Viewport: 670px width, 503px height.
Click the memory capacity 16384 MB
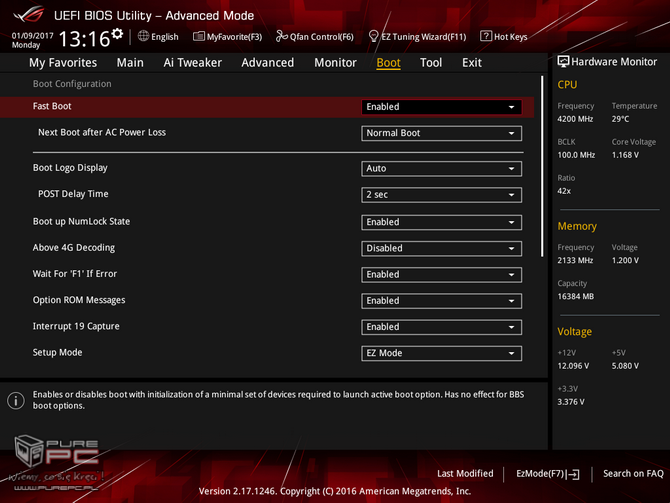(576, 297)
